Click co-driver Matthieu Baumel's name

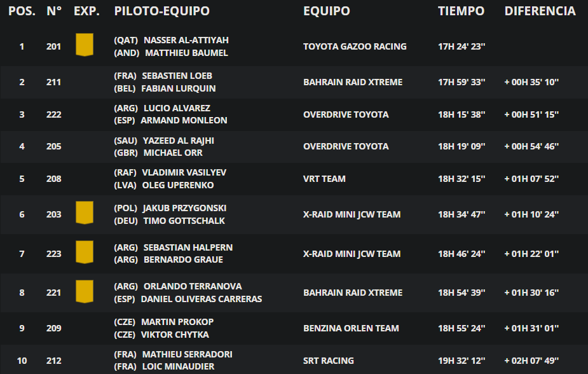pos(186,53)
